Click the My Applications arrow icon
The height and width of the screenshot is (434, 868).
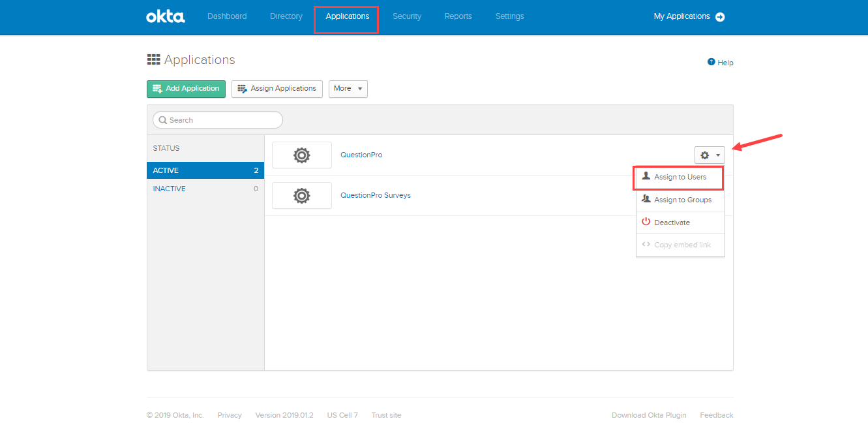[720, 17]
